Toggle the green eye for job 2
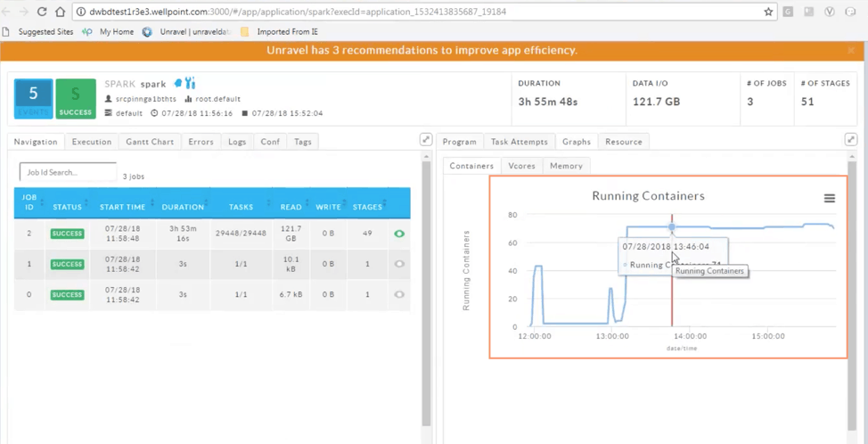The height and width of the screenshot is (444, 868). (x=399, y=234)
